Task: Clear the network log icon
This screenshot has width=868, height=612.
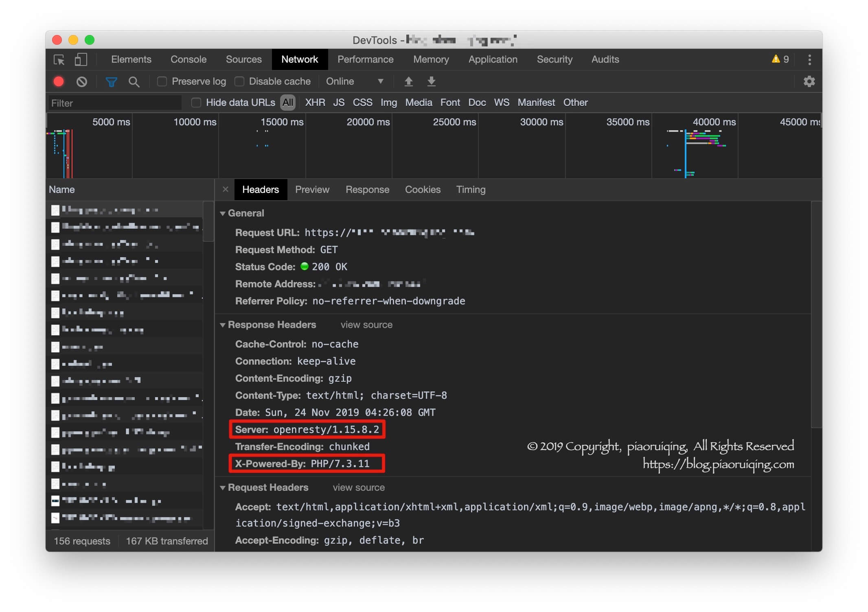Action: pyautogui.click(x=81, y=81)
